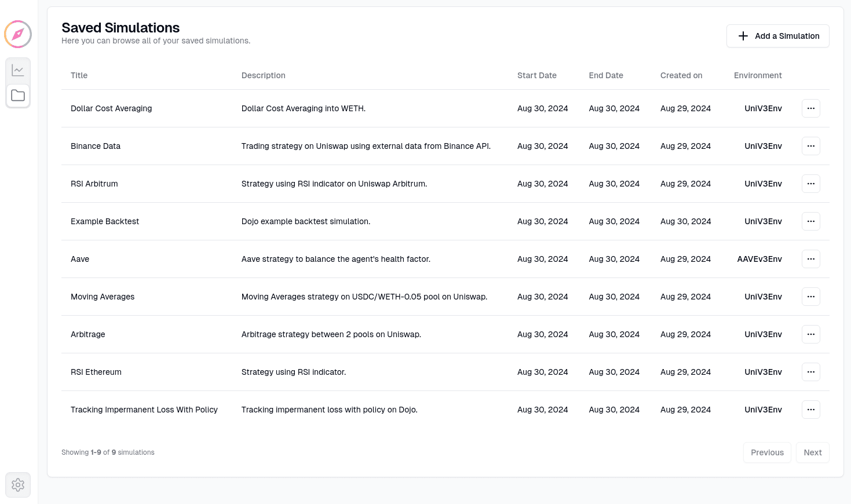Click Add a Simulation button

tap(778, 36)
